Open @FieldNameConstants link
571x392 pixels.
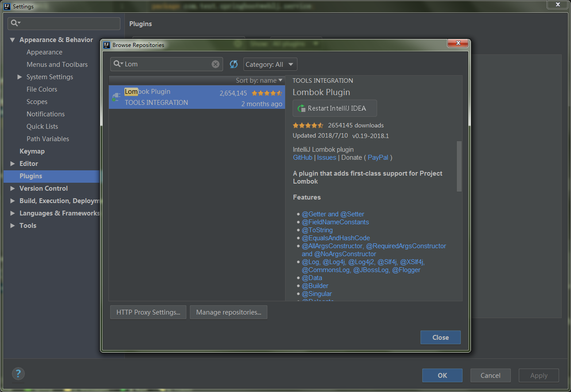point(335,222)
